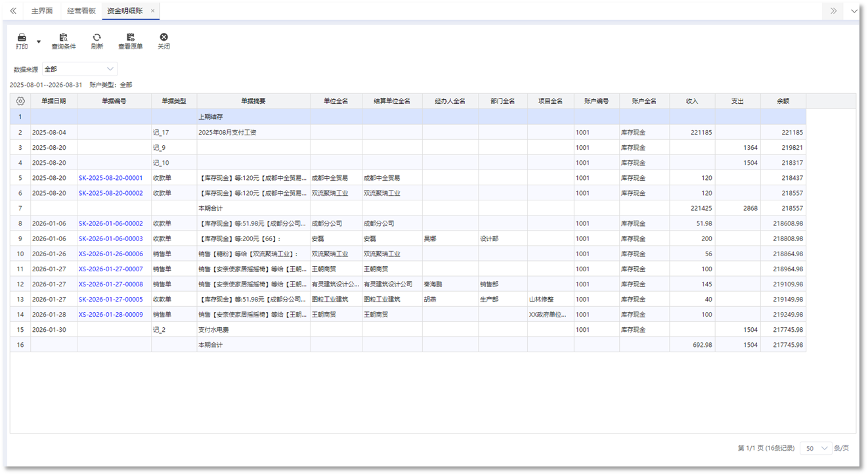Open the table column settings gear
The image size is (868, 475).
[20, 101]
